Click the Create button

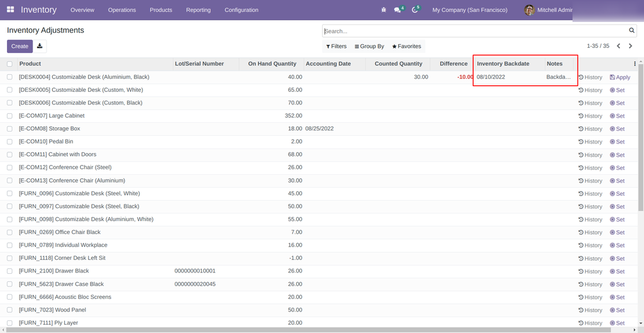click(19, 47)
